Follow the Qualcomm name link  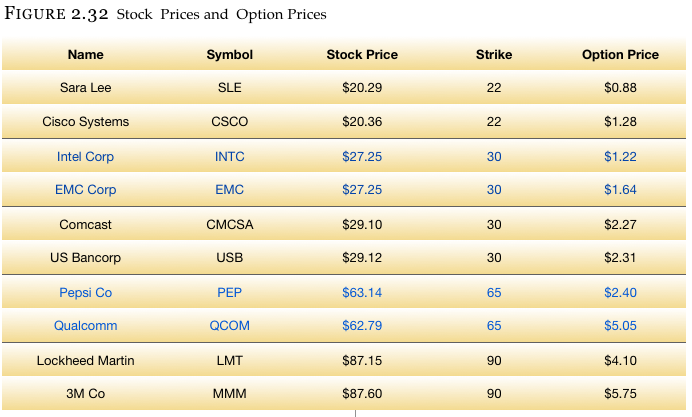pyautogui.click(x=85, y=326)
